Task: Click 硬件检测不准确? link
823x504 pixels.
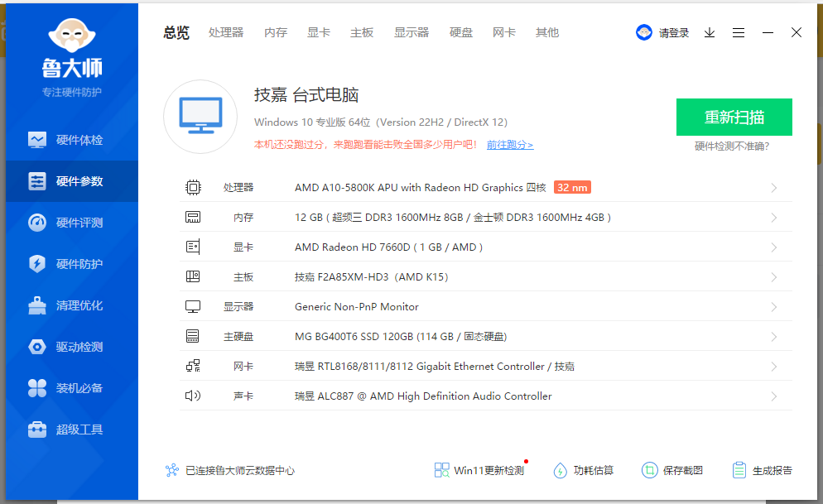Action: (732, 146)
